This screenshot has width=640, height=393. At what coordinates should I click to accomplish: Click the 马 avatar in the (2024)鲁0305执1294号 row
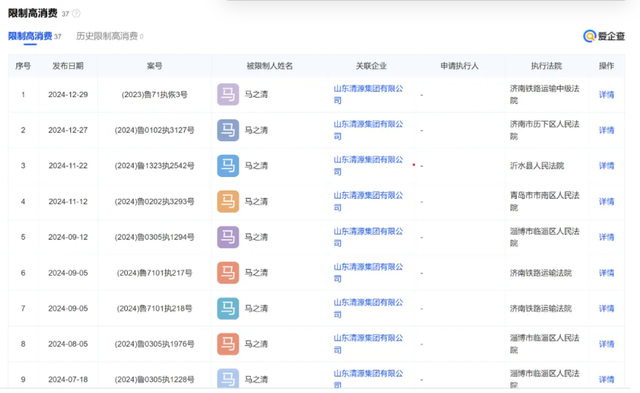tap(228, 237)
